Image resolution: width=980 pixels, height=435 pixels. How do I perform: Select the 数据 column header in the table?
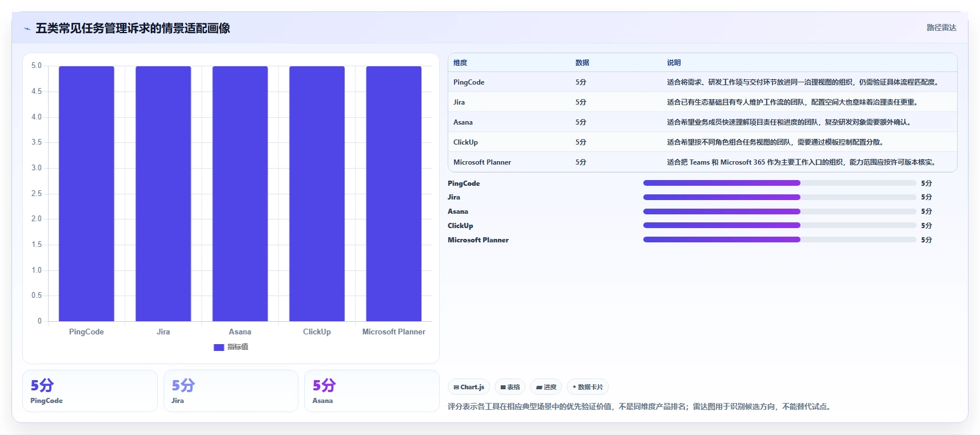point(582,63)
